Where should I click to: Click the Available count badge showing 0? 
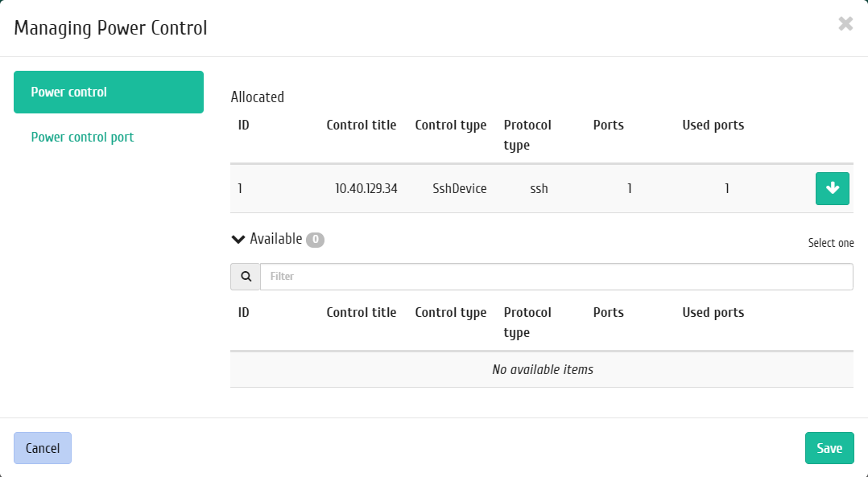pos(315,240)
